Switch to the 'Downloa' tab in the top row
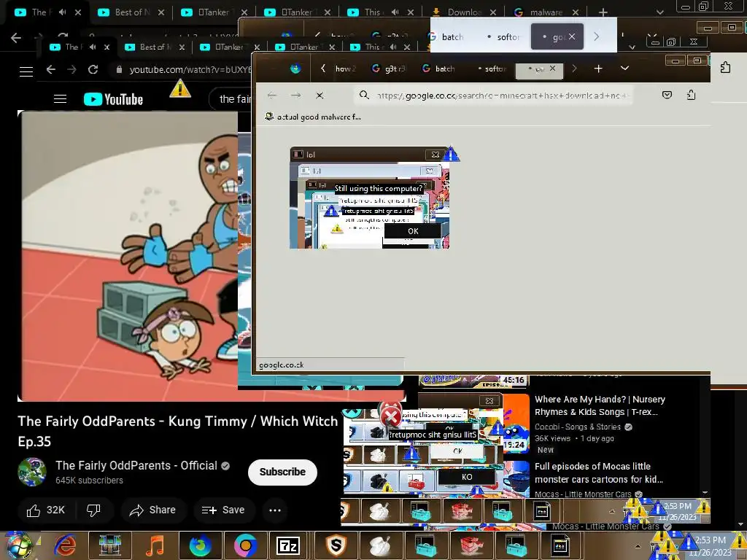This screenshot has height=560, width=747. 464,12
